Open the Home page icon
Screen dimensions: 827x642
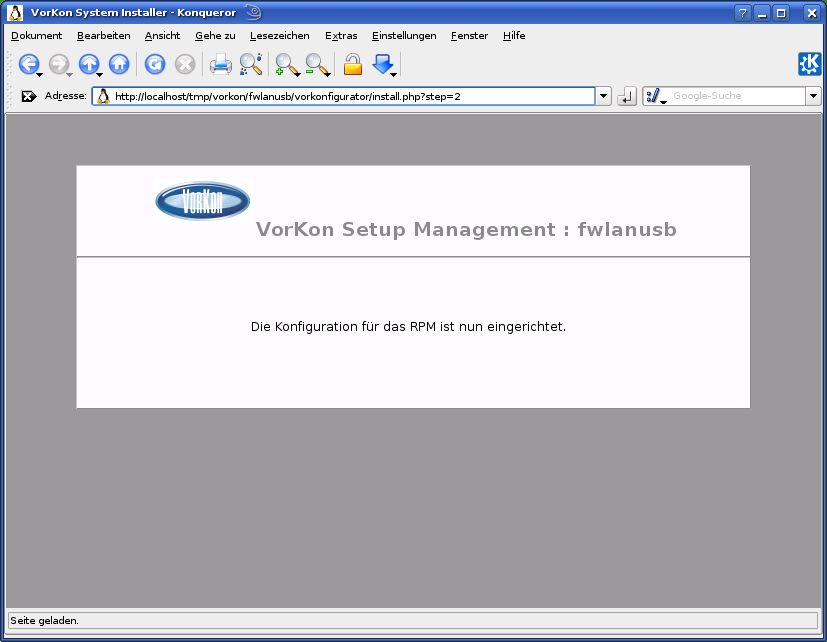click(119, 64)
